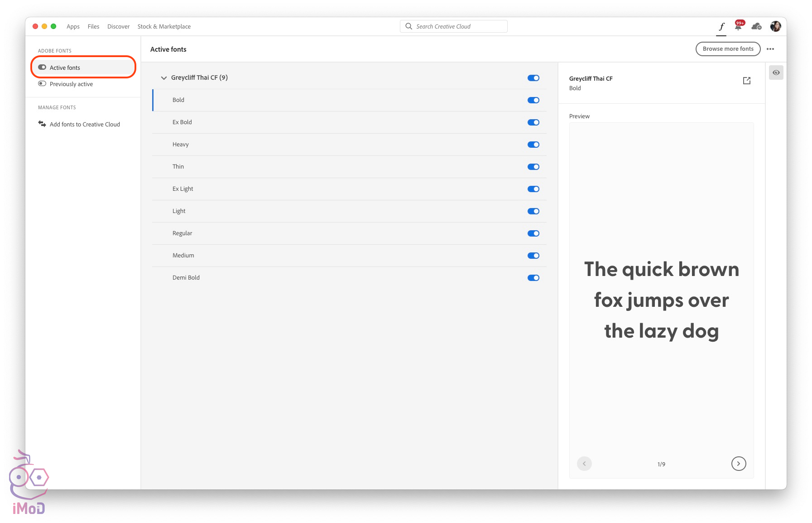Disable the Demi Bold font toggle

click(533, 278)
